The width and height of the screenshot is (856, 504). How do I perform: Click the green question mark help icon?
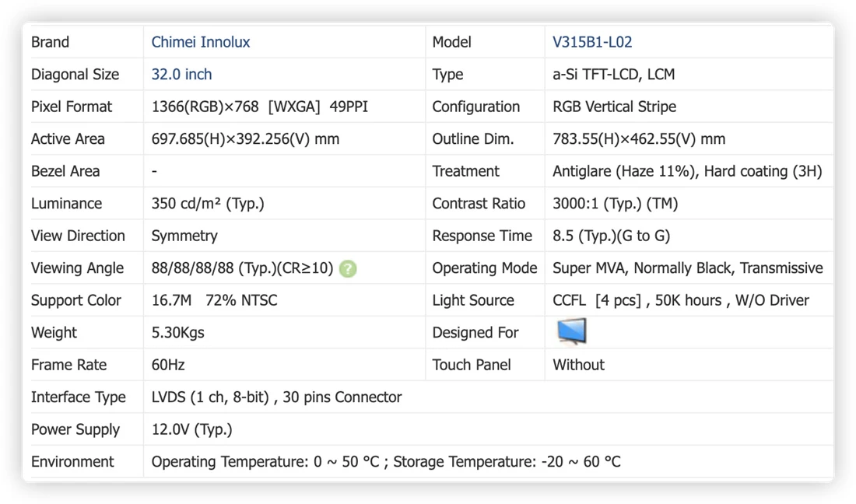pos(348,268)
